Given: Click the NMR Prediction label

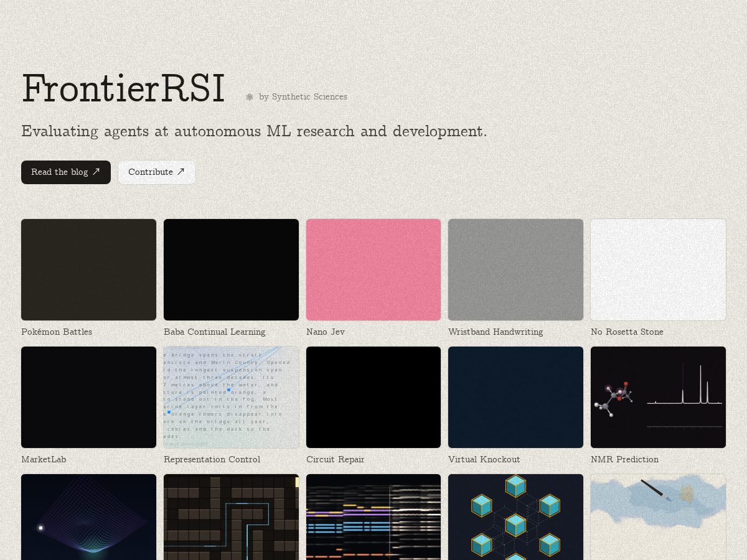Looking at the screenshot, I should coord(624,460).
